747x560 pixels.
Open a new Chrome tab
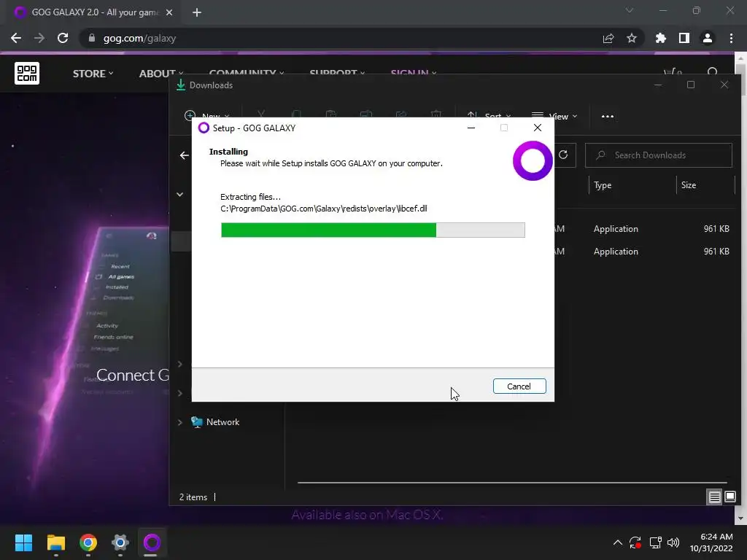[197, 12]
